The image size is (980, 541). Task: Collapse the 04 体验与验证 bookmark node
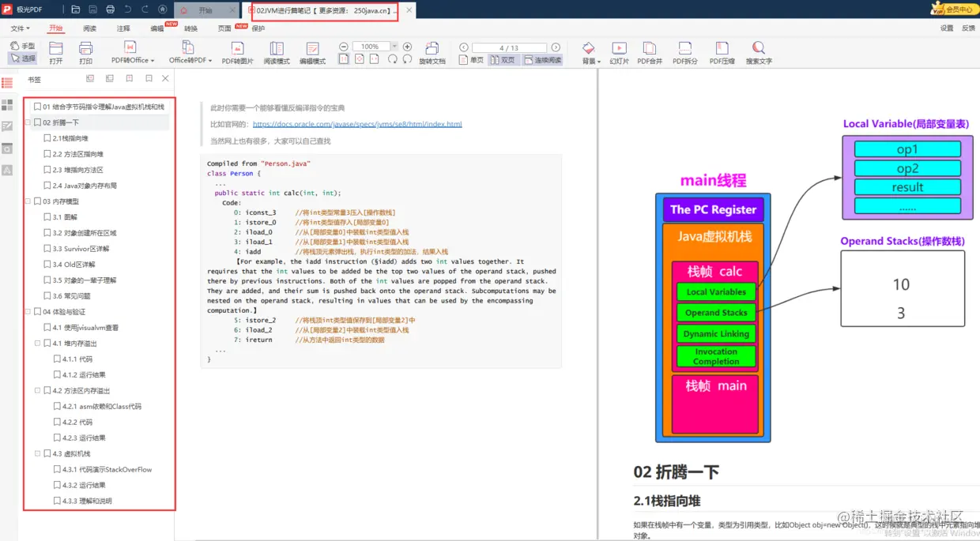click(x=28, y=312)
